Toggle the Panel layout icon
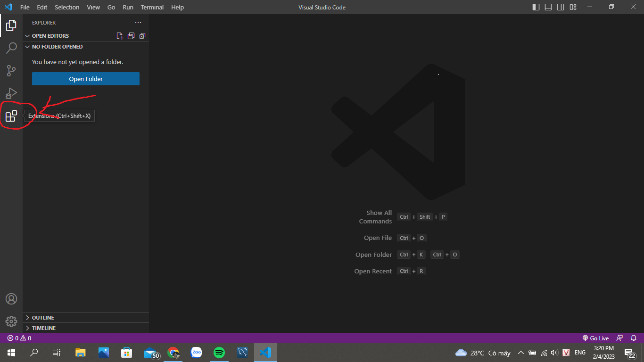 point(548,7)
